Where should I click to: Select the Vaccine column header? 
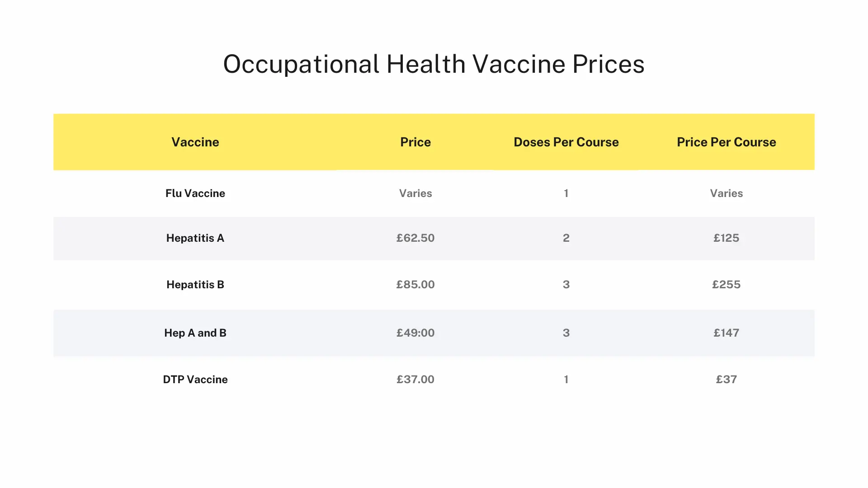pos(195,142)
